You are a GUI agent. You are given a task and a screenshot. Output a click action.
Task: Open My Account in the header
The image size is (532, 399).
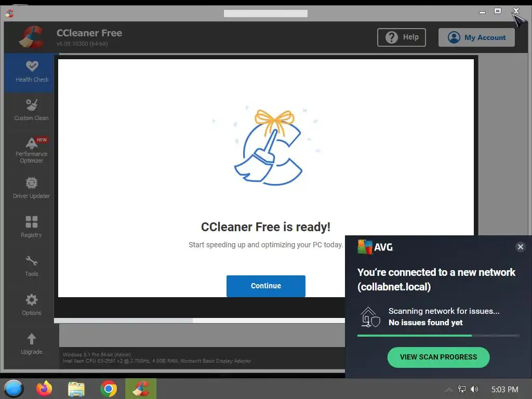pyautogui.click(x=476, y=37)
